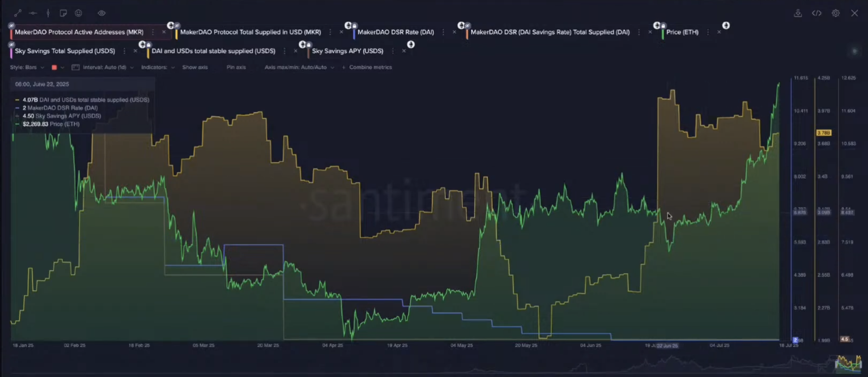The image size is (868, 377).
Task: Select Sky Savings APY (USDS) metric tab
Action: (x=347, y=51)
